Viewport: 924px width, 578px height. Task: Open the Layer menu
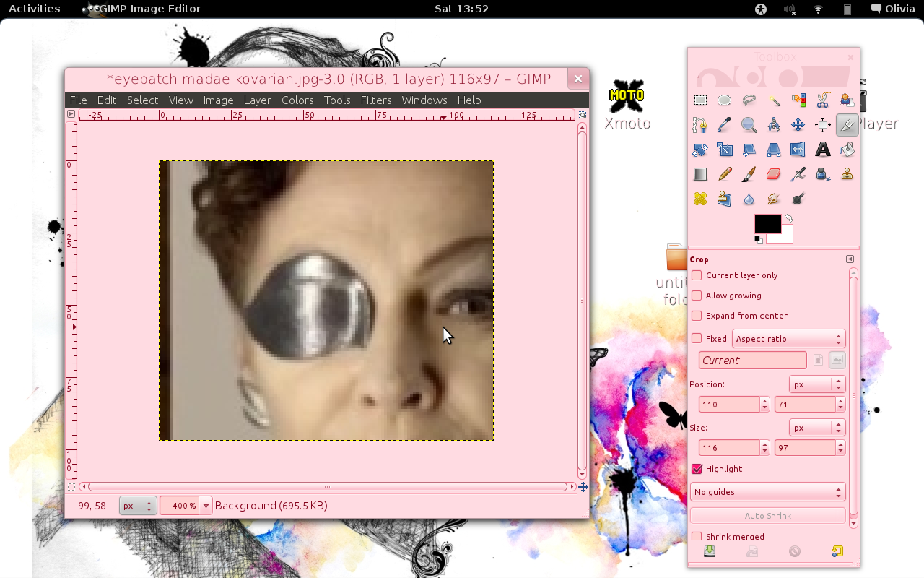(257, 100)
